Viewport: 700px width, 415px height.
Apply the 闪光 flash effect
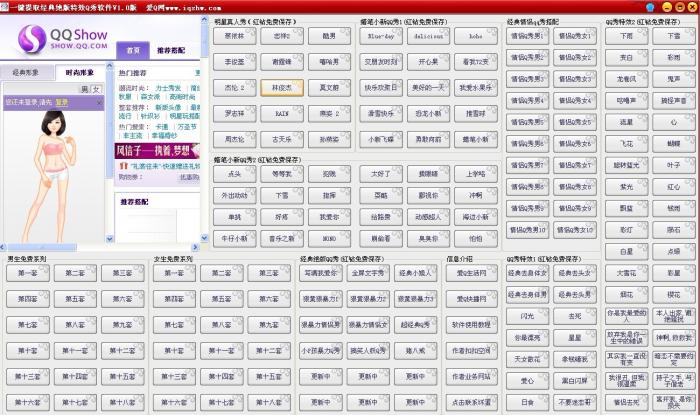coord(527,316)
